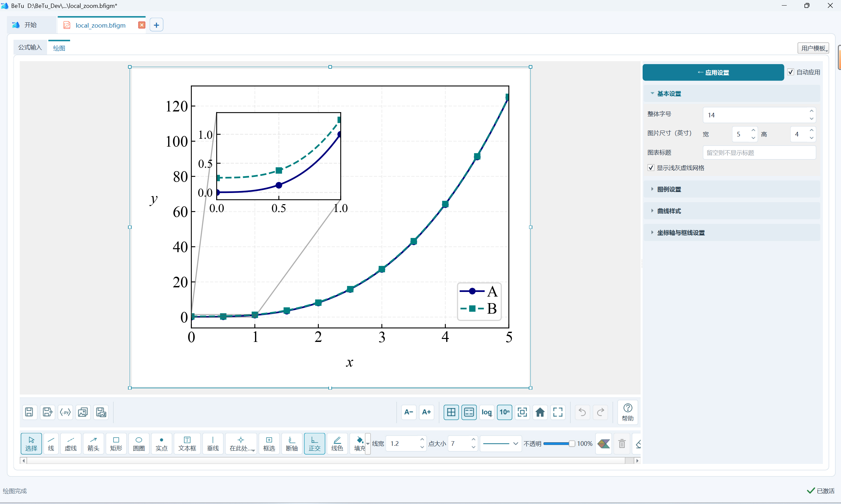Increase font size with A+ button
841x504 pixels.
[426, 412]
